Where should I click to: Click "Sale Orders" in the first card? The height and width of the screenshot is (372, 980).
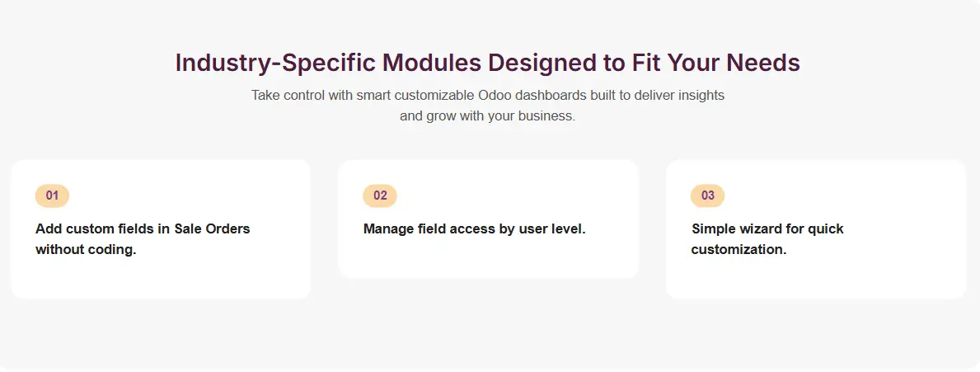212,228
